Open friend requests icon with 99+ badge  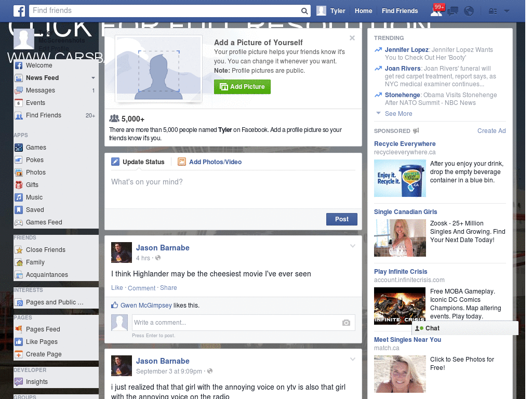[x=436, y=11]
